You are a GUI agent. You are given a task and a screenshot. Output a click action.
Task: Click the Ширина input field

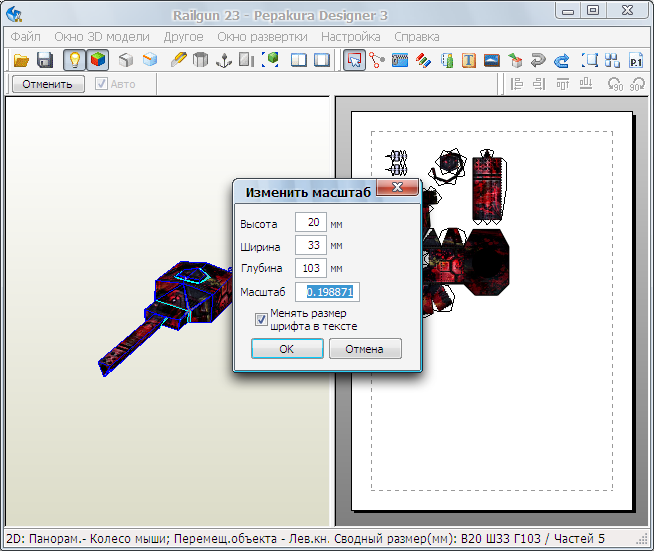pos(311,245)
